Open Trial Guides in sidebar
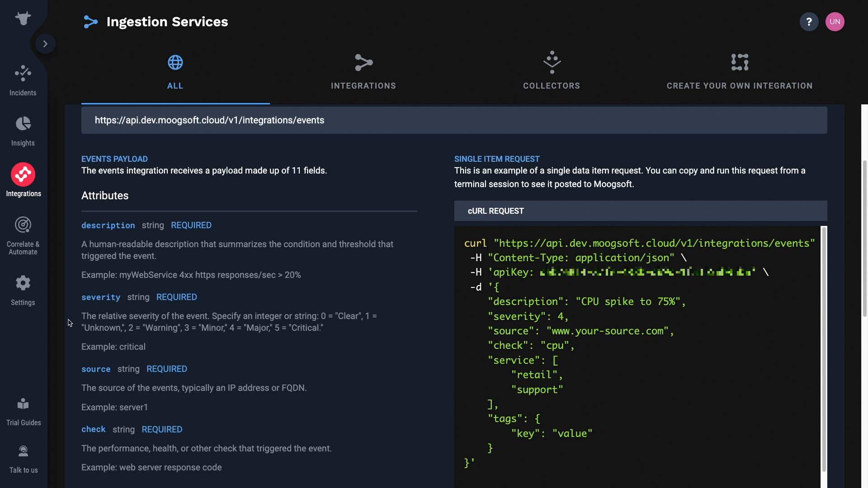Viewport: 868px width, 488px height. pos(24,412)
